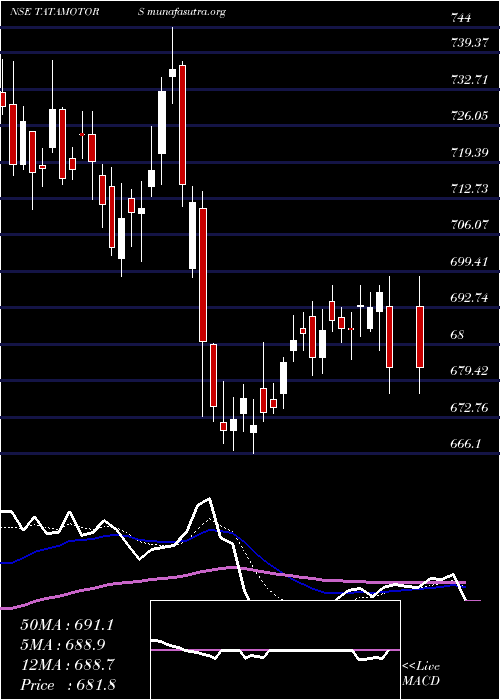500x700 pixels.
Task: Select the 732.71 price level label
Action: pos(469,80)
